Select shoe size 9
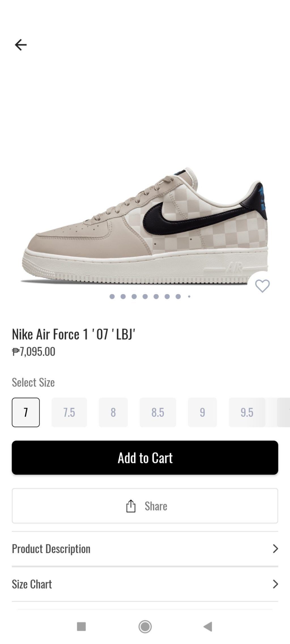 point(202,412)
